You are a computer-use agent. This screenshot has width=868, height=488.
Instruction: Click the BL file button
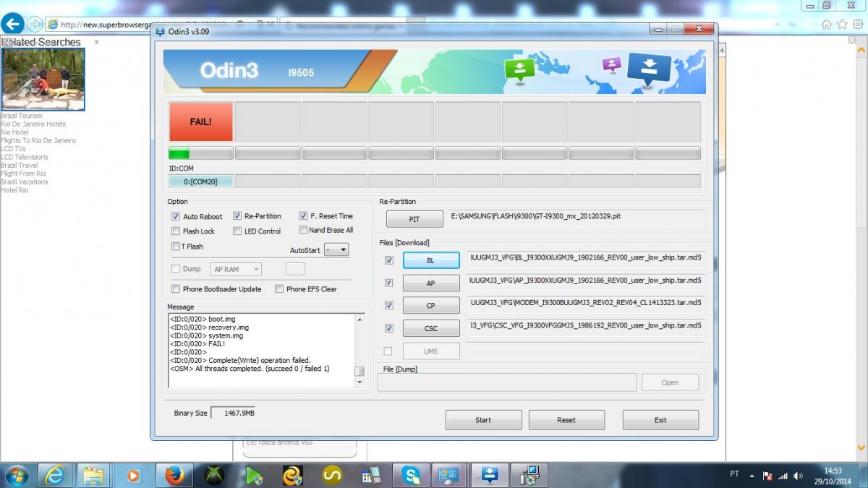pyautogui.click(x=430, y=260)
